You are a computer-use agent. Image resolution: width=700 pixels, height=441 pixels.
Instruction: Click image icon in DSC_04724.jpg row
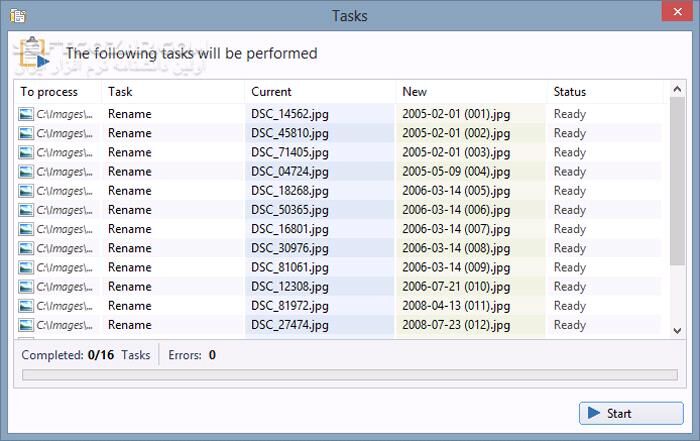pos(26,171)
